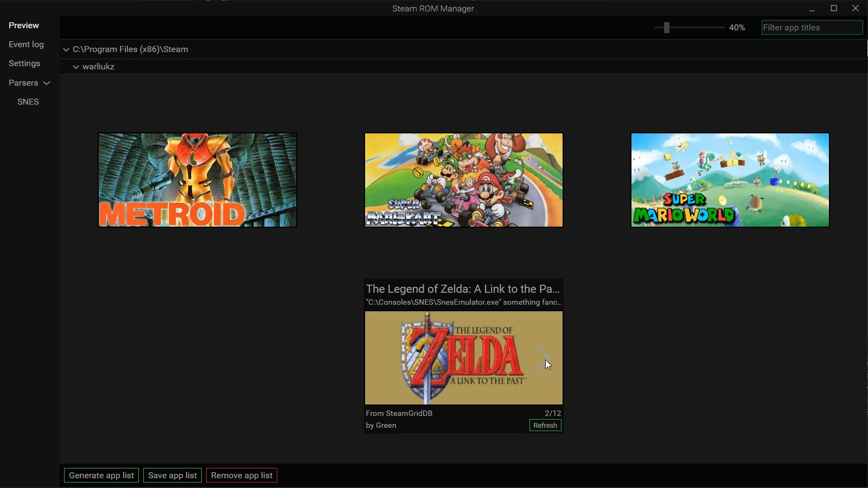The image size is (868, 488).
Task: Select the Metroid artwork thumbnail
Action: pos(197,180)
